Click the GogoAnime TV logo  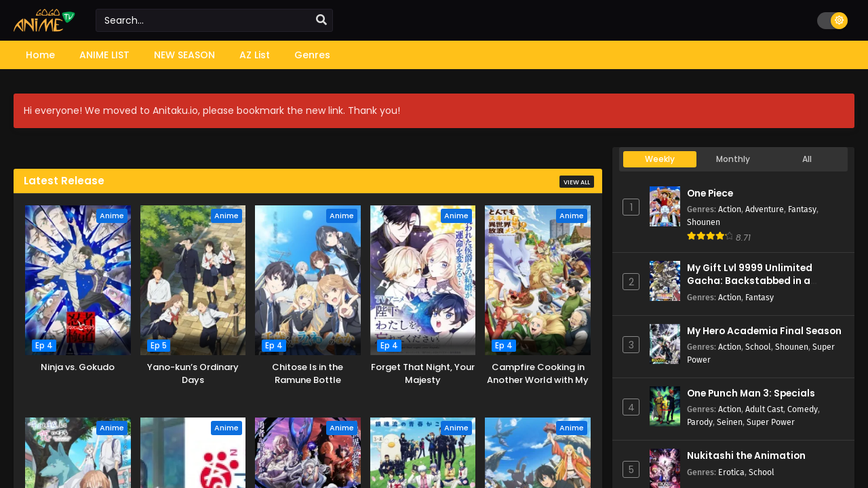pos(44,20)
